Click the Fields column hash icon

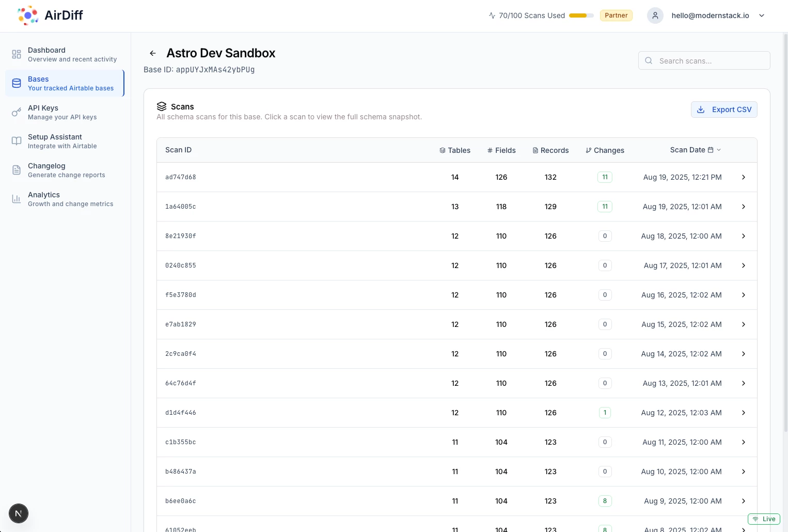click(x=490, y=150)
